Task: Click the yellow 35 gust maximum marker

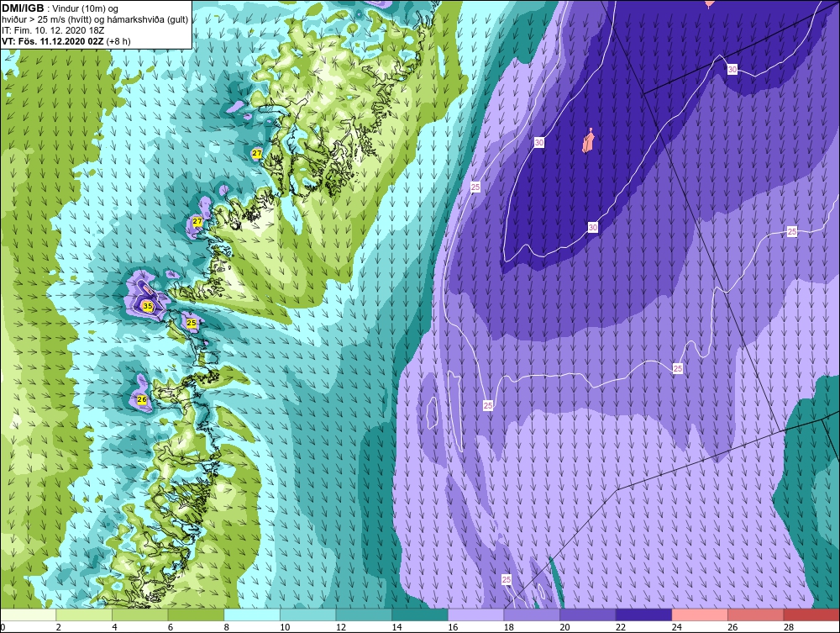Action: click(x=147, y=306)
